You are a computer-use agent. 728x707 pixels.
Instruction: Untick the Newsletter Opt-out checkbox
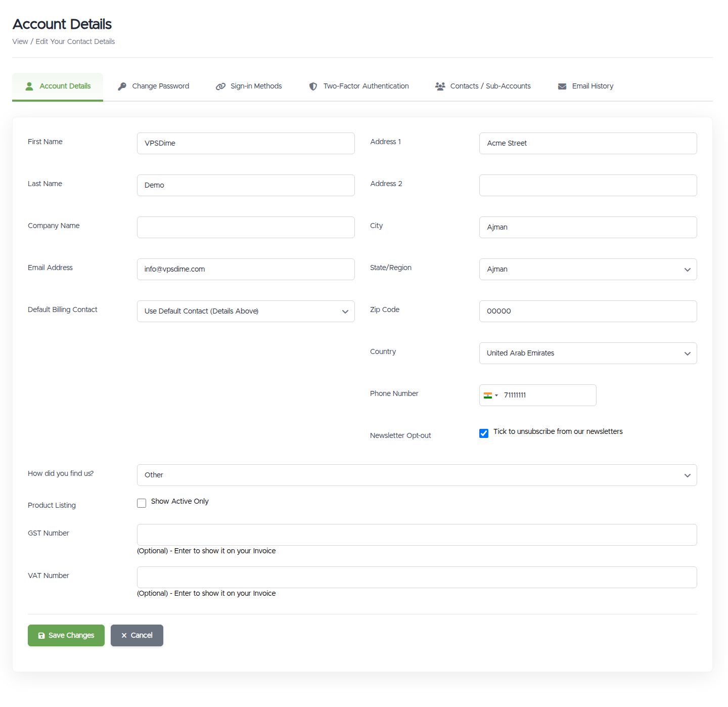tap(484, 433)
